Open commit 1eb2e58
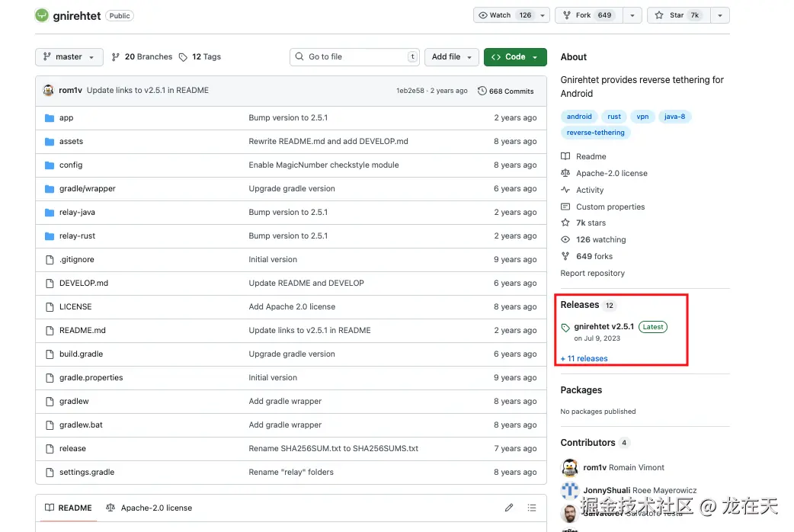The height and width of the screenshot is (532, 794). (410, 91)
